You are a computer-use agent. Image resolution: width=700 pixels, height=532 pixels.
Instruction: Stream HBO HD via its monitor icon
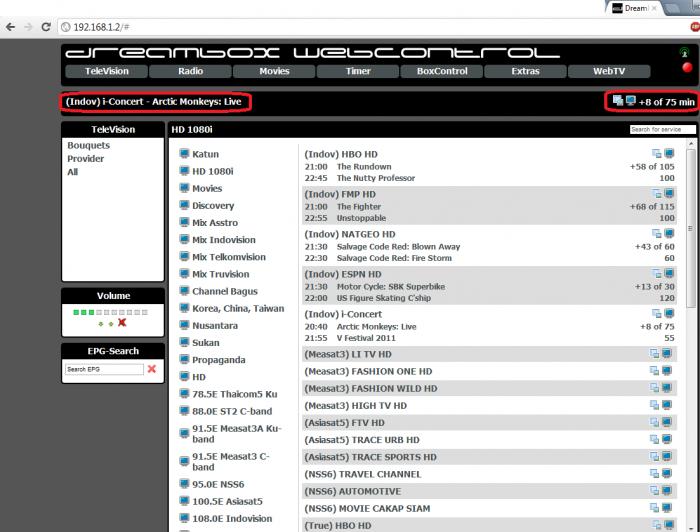coord(669,154)
